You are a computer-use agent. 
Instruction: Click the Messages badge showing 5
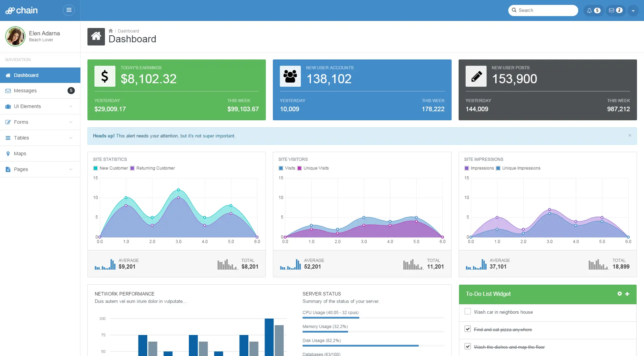(71, 91)
